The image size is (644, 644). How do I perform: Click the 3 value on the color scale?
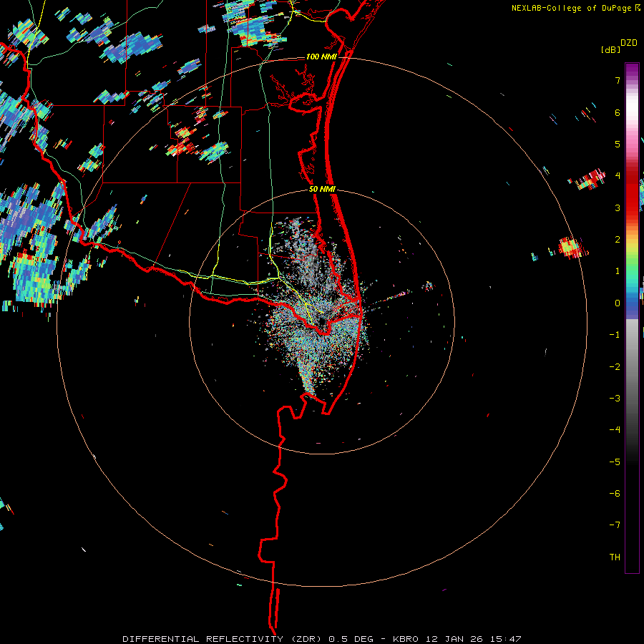click(618, 208)
